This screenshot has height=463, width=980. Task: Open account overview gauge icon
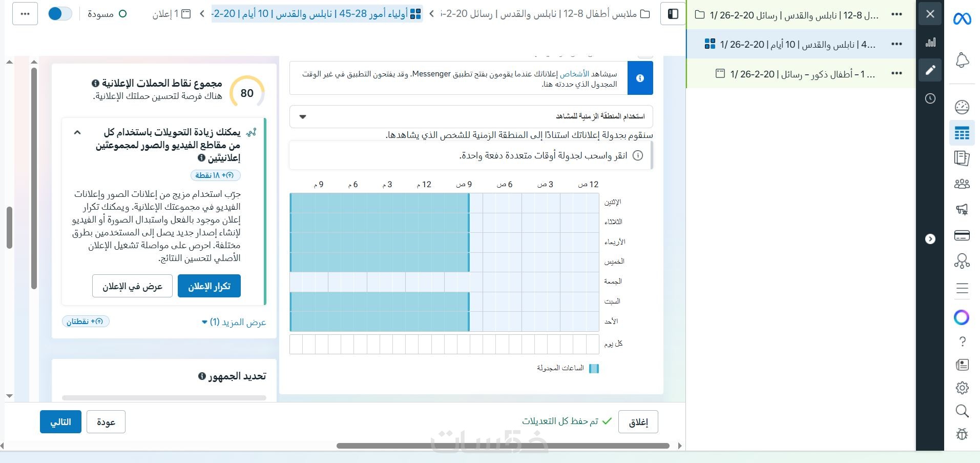[x=962, y=107]
